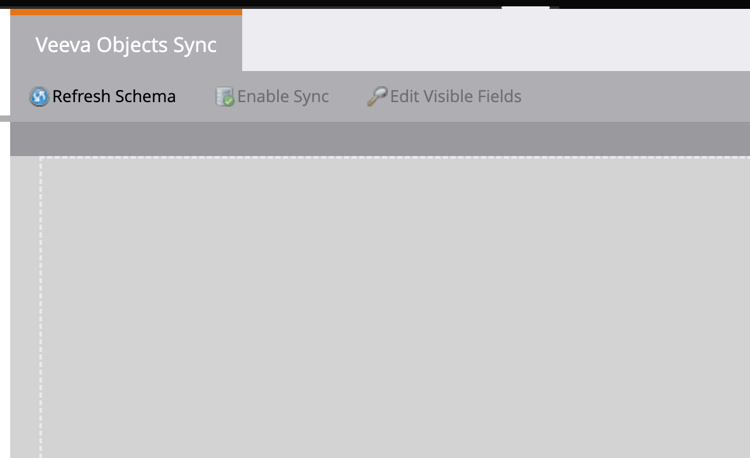Screen dimensions: 750x458
Task: Click the Enable Sync text label
Action: click(x=283, y=97)
